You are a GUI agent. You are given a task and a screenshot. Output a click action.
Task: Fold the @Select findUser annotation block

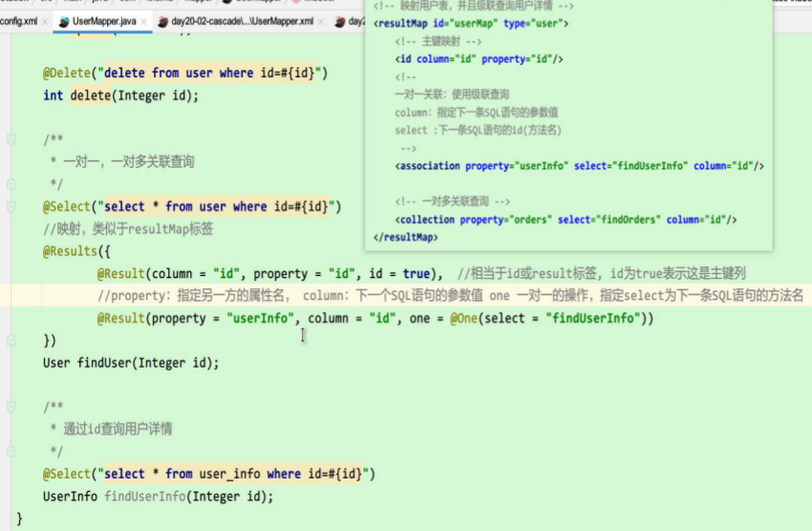[x=11, y=206]
